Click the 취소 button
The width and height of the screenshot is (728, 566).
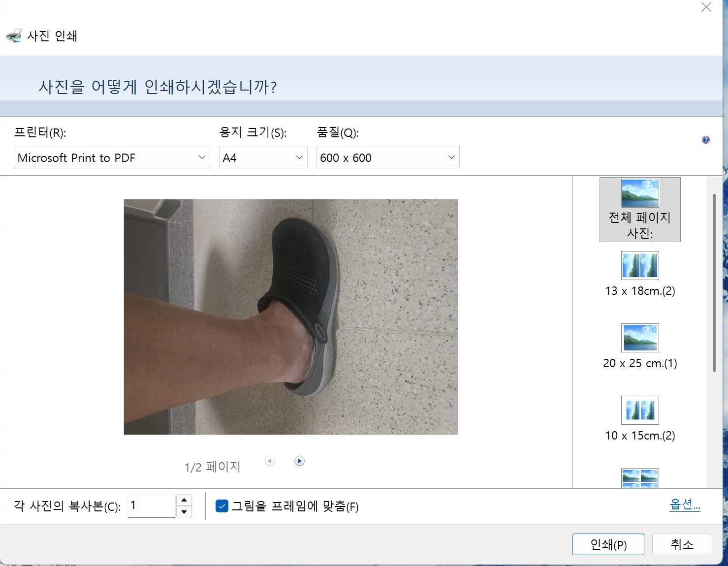click(682, 544)
